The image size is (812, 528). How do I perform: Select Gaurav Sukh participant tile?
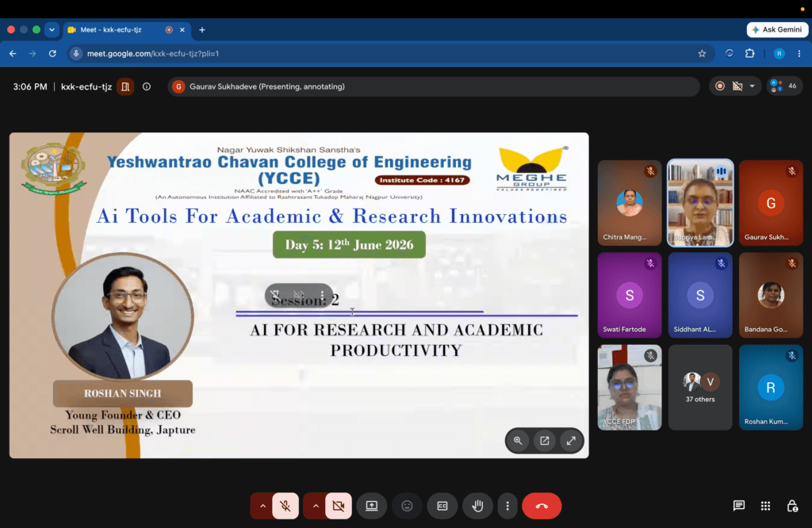tap(771, 203)
